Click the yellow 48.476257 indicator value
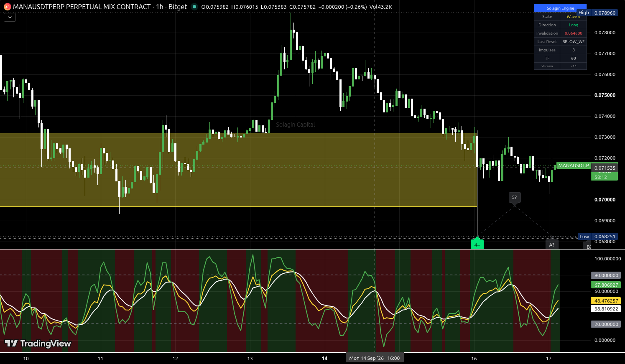The height and width of the screenshot is (364, 625). point(606,301)
